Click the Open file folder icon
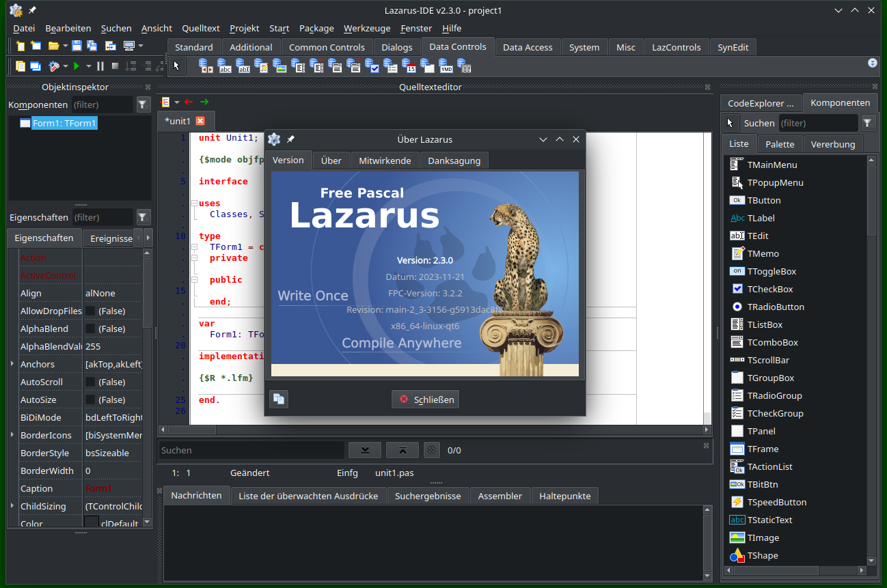887x588 pixels. [x=53, y=46]
